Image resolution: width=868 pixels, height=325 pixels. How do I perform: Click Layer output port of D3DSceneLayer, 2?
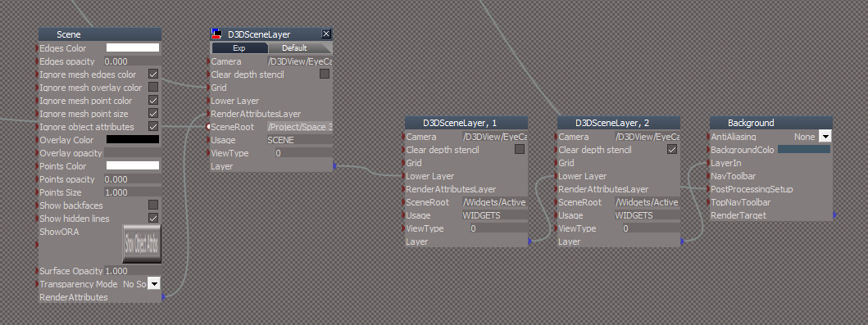pyautogui.click(x=682, y=241)
